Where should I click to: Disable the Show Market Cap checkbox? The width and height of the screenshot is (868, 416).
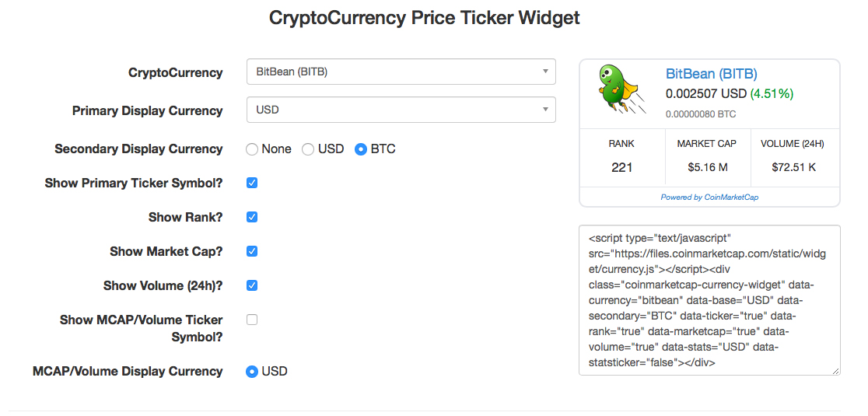252,251
